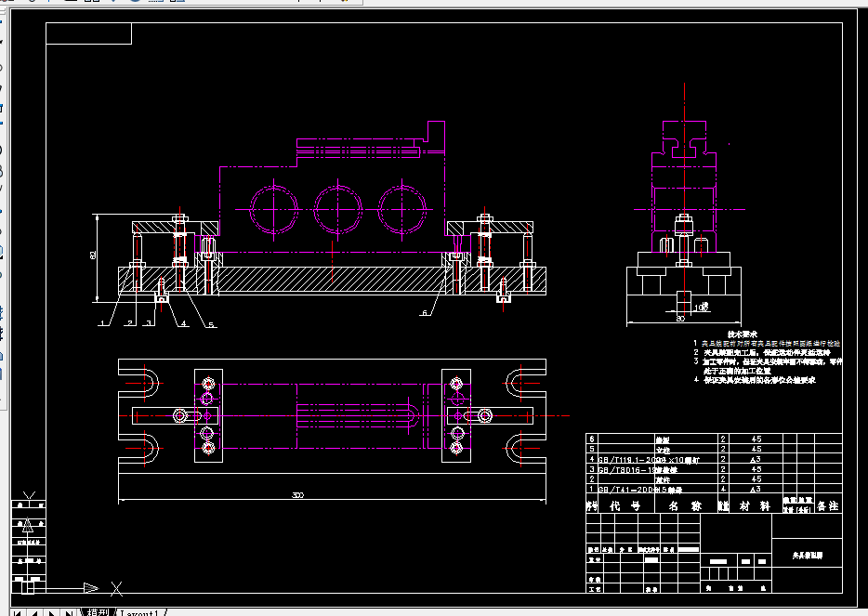Jump to first layout tab with leftmost arrow
The image size is (868, 616).
[x=17, y=612]
